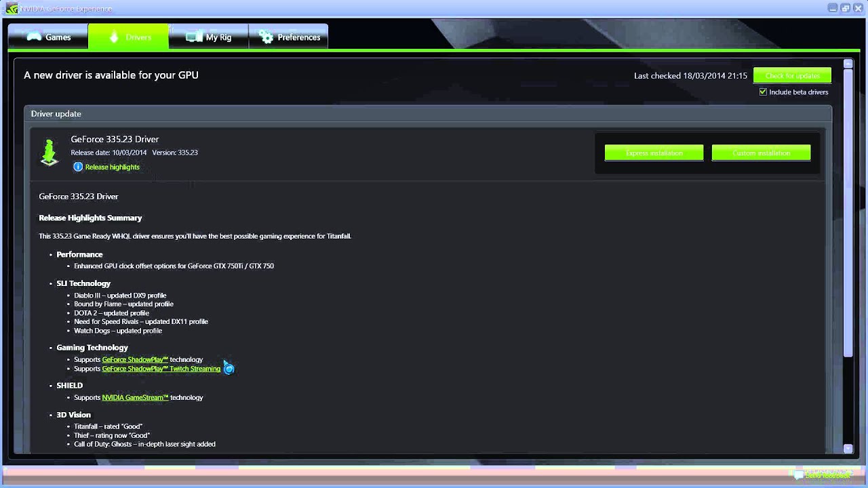868x488 pixels.
Task: Click the gears icon on the Preferences tab
Action: tap(266, 37)
